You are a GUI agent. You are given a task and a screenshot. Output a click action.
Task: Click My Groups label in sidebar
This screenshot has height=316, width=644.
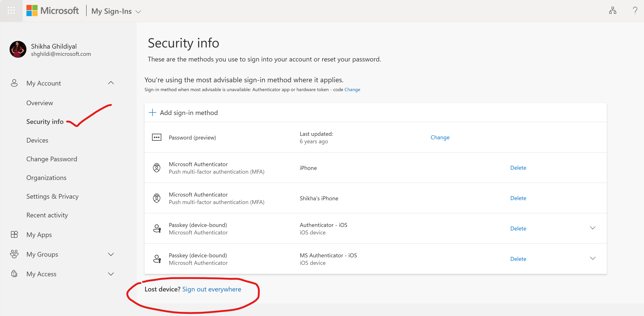click(x=42, y=254)
